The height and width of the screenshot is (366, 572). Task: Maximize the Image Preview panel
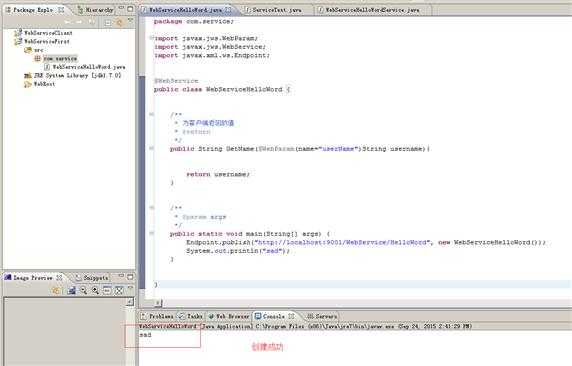130,277
